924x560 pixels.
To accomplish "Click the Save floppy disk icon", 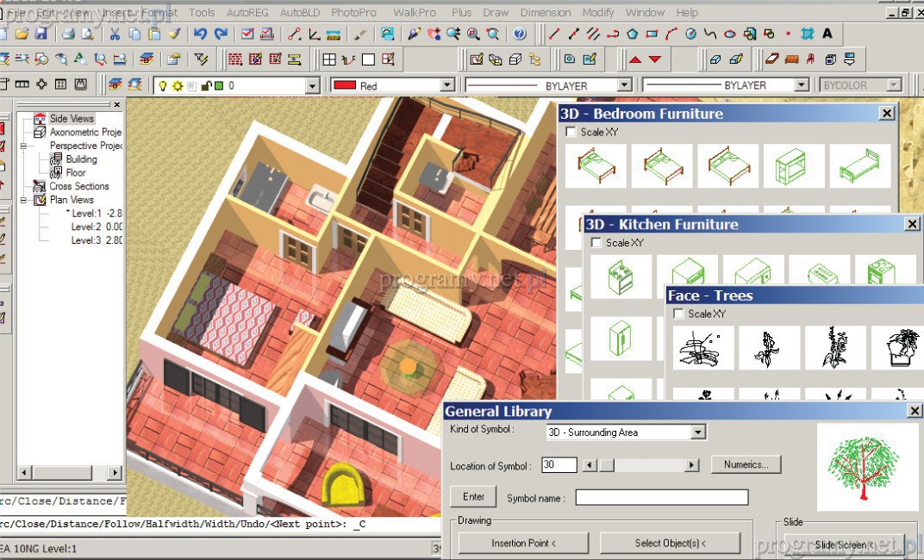I will 41,34.
